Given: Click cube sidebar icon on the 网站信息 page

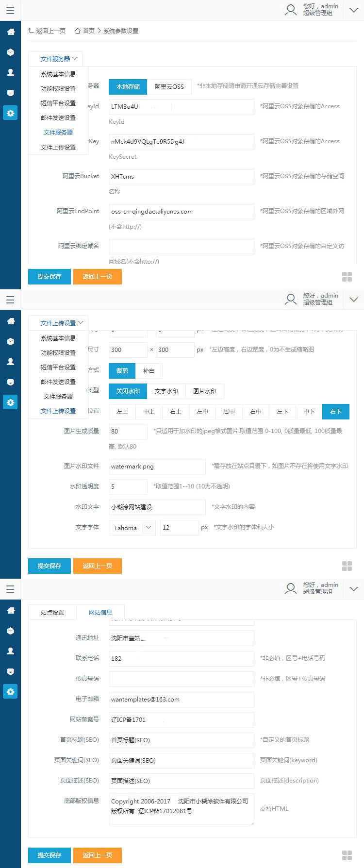Looking at the screenshot, I should click(x=10, y=631).
